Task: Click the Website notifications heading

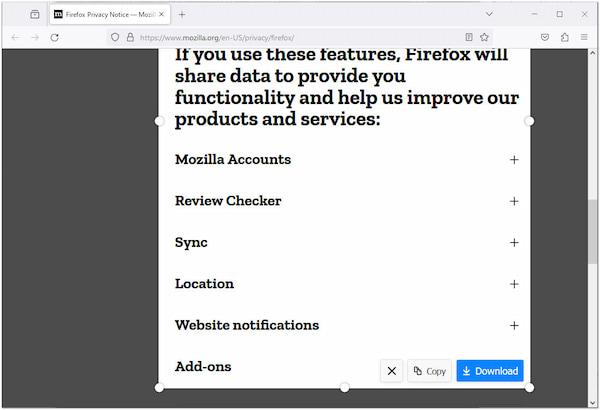Action: (247, 325)
